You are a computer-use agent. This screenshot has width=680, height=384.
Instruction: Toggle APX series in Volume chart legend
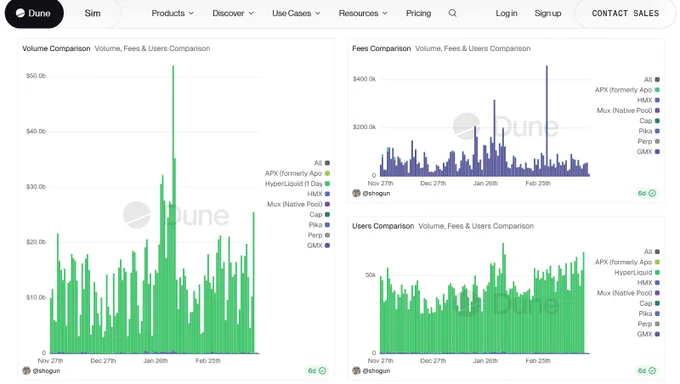tap(298, 174)
